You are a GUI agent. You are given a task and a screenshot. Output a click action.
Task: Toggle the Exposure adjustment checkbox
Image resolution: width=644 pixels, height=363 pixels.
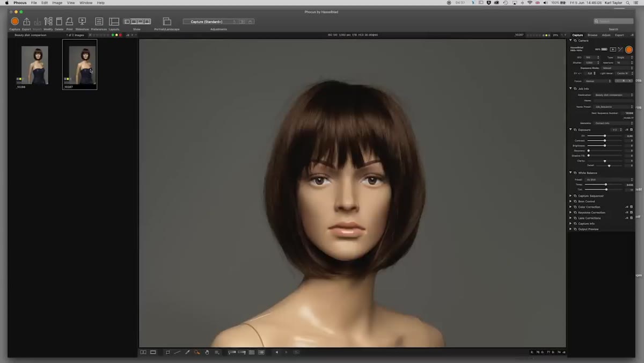point(631,129)
